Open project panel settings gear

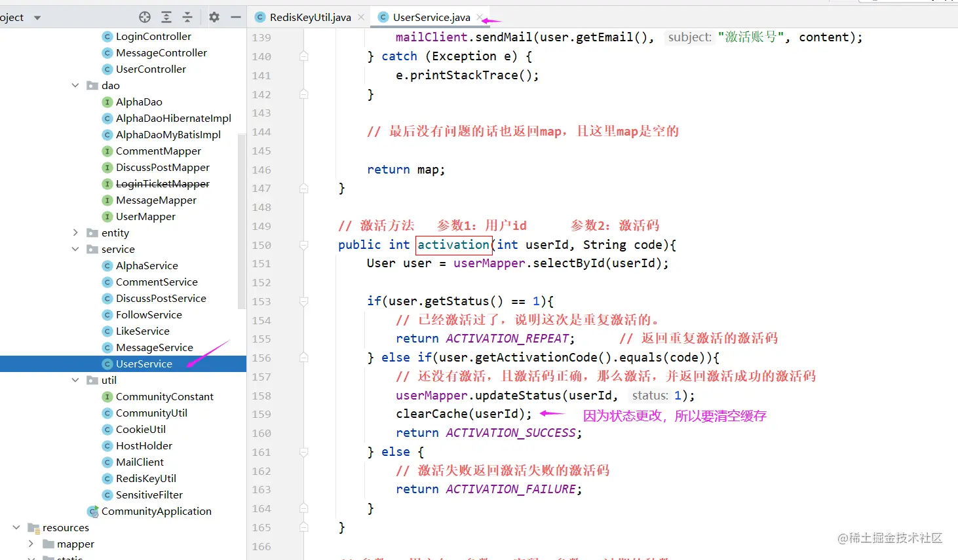tap(214, 17)
